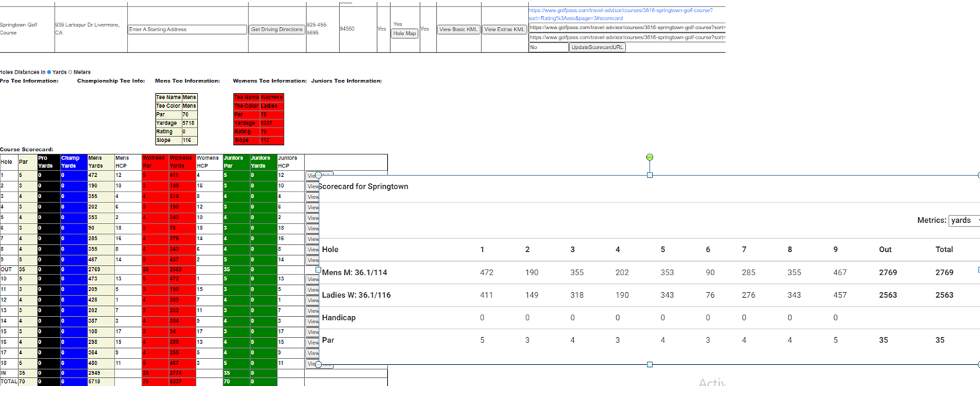Click the Mens Yards column header
The width and height of the screenshot is (980, 394).
tap(100, 162)
